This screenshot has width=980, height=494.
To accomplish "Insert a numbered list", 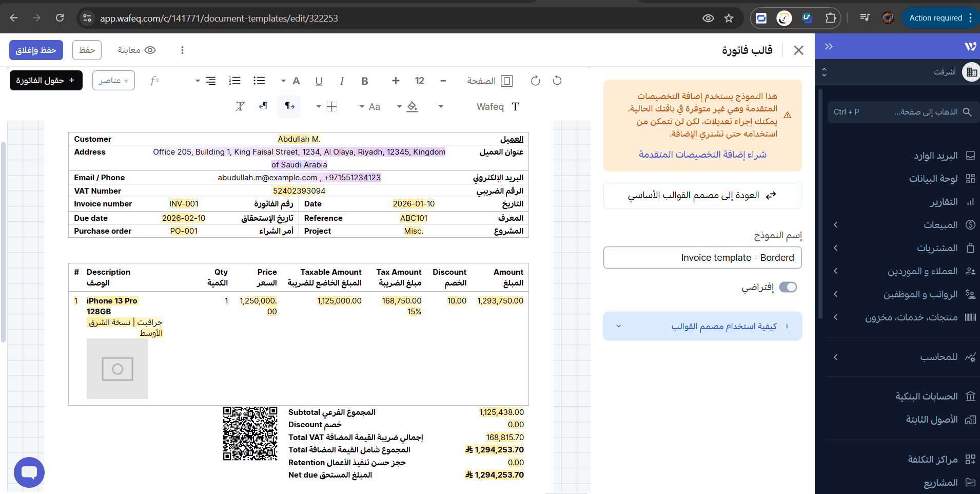I will [x=234, y=81].
